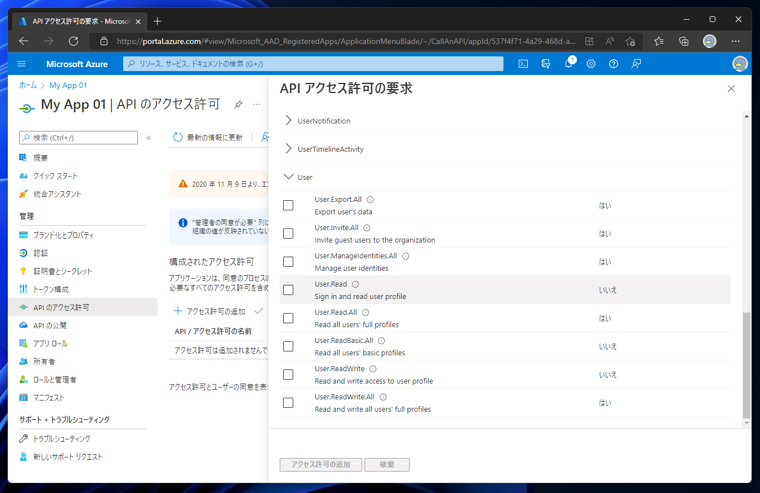Check the User.Invite.All permission
This screenshot has height=493, width=760.
pyautogui.click(x=288, y=234)
